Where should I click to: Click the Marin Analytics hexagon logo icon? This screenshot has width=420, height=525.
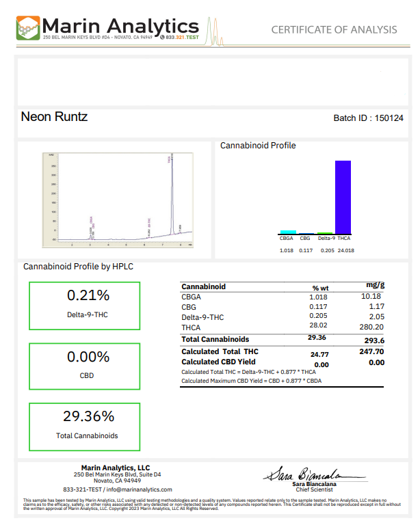(28, 28)
